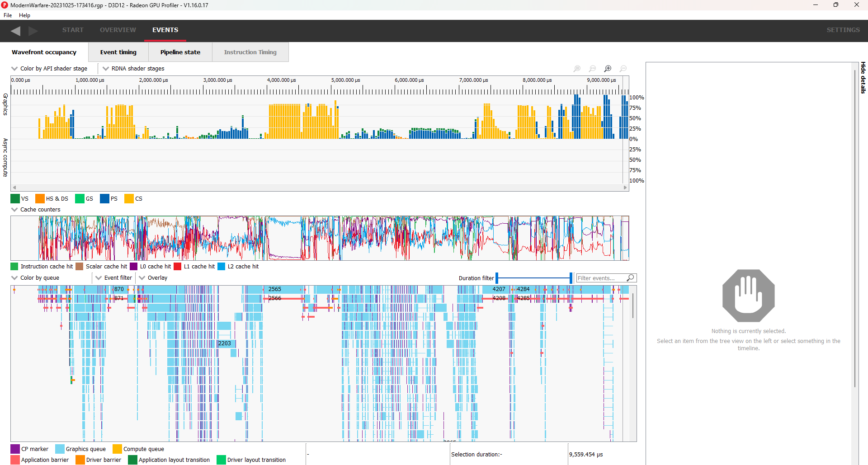Image resolution: width=868 pixels, height=465 pixels.
Task: Click Application layout transition legend swatch
Action: click(132, 460)
